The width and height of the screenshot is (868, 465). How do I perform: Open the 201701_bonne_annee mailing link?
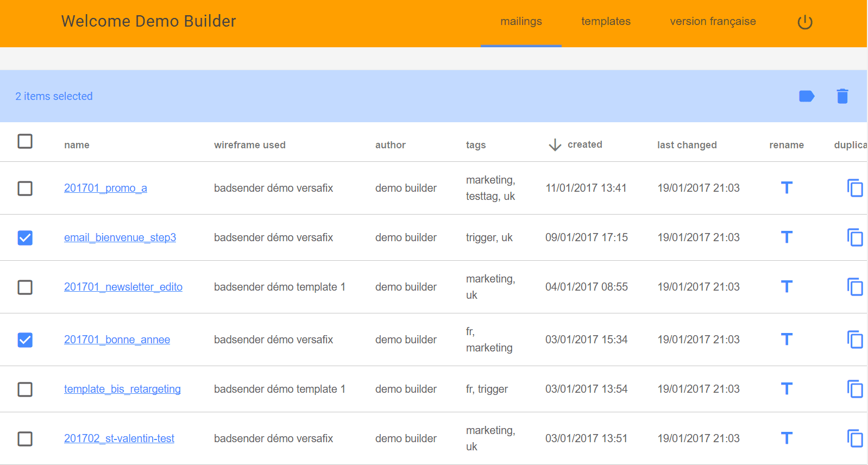pos(117,340)
